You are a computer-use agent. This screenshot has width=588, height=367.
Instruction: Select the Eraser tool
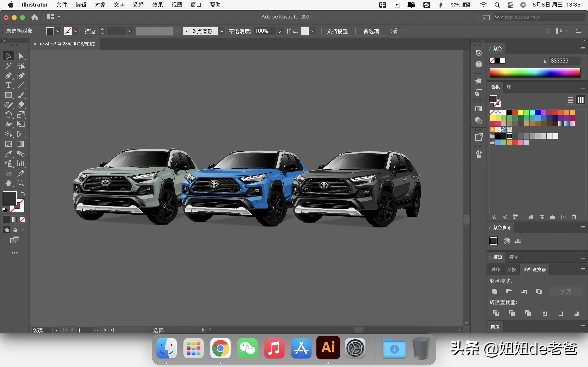tap(21, 105)
